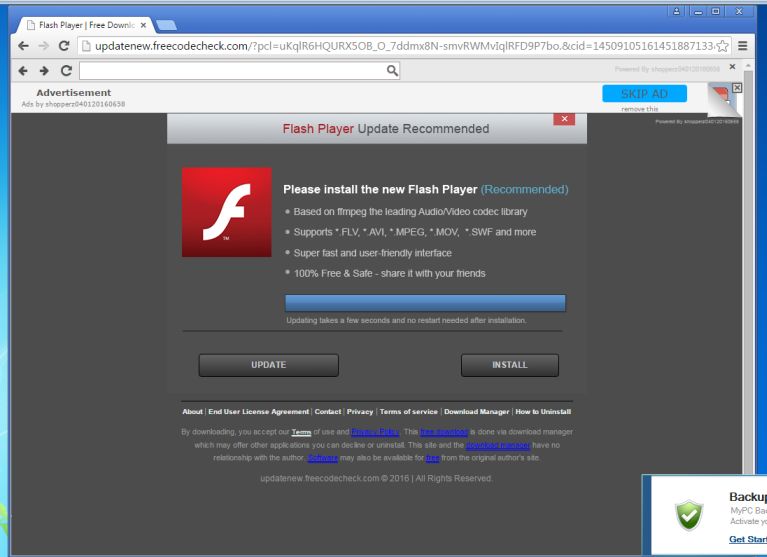This screenshot has height=557, width=767.
Task: Click the address bar URL
Action: click(404, 46)
